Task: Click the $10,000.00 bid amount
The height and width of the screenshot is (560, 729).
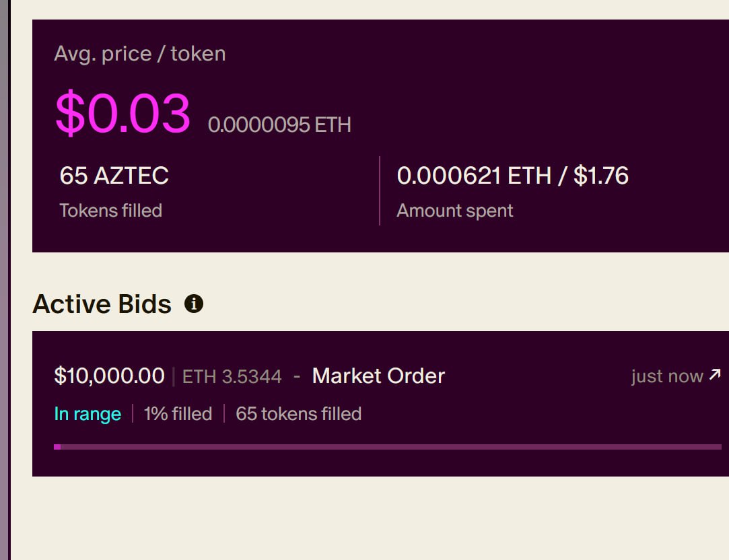Action: coord(109,376)
